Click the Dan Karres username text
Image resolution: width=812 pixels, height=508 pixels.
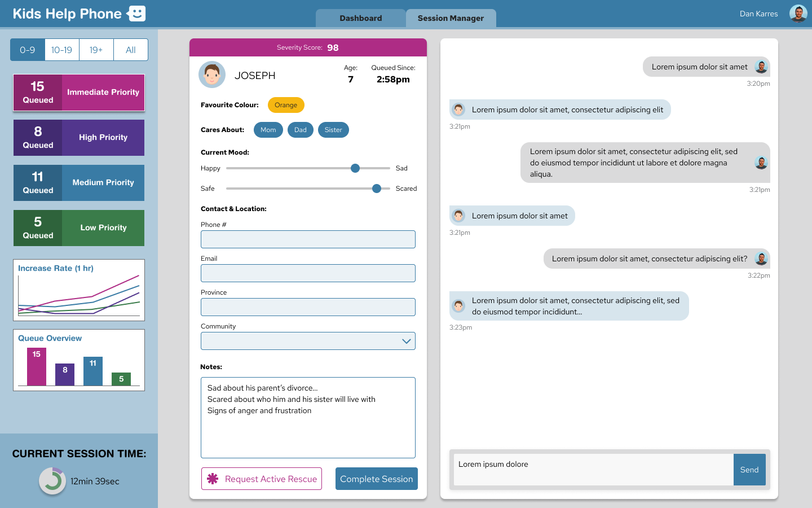click(759, 14)
